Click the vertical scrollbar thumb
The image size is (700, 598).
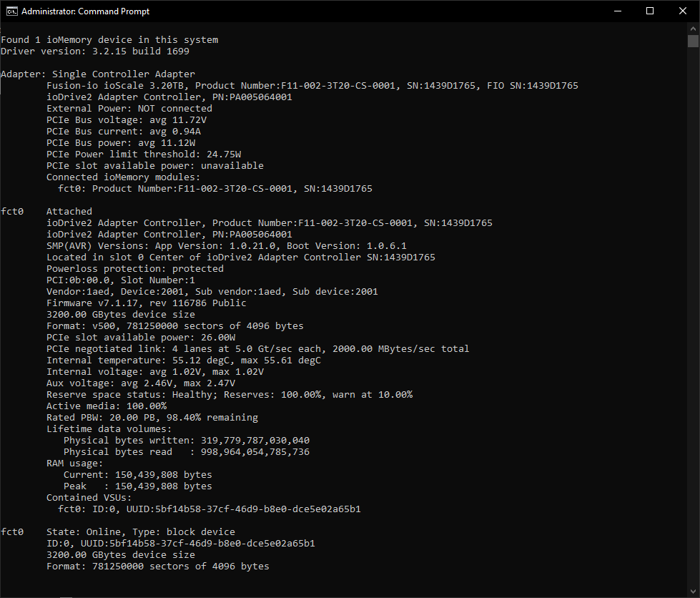pos(693,41)
